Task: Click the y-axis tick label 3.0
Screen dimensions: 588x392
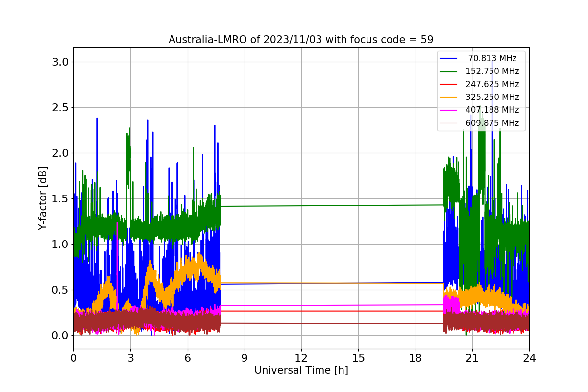Action: pos(60,62)
